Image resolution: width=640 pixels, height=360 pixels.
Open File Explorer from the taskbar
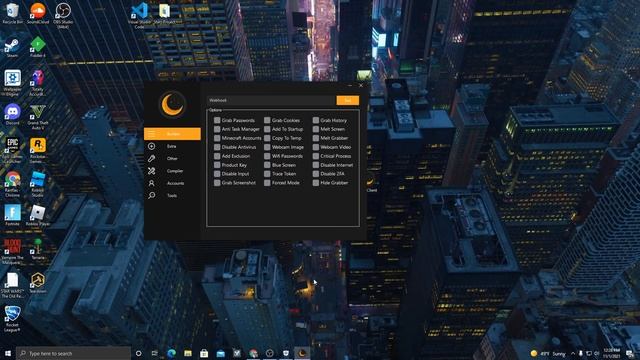(188, 353)
